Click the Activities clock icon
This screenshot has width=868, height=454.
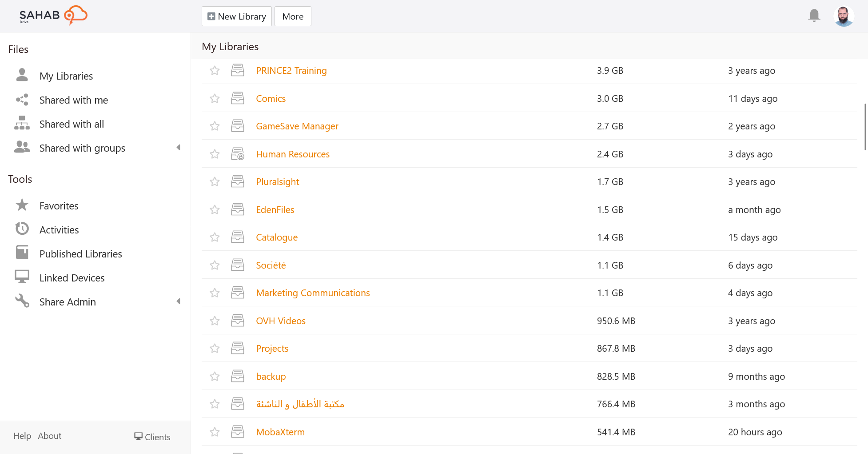22,229
